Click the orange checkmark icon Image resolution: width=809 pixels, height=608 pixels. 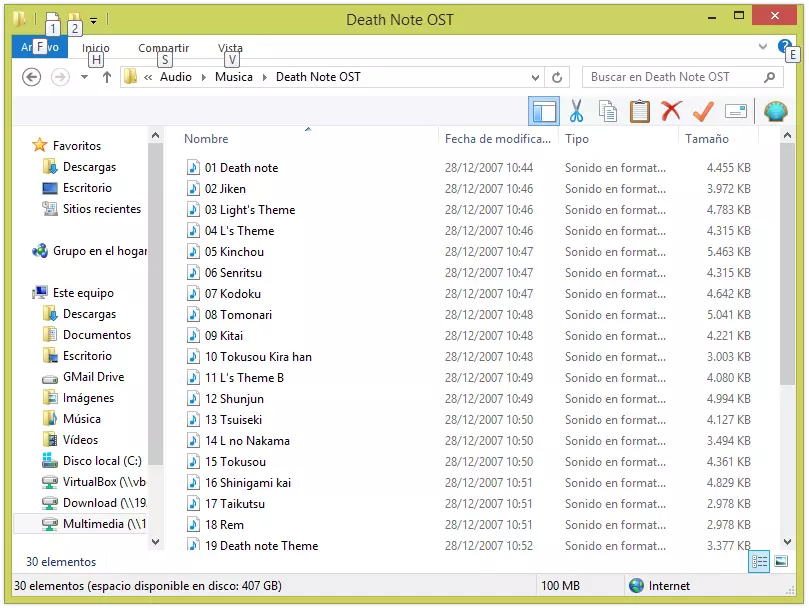coord(703,111)
